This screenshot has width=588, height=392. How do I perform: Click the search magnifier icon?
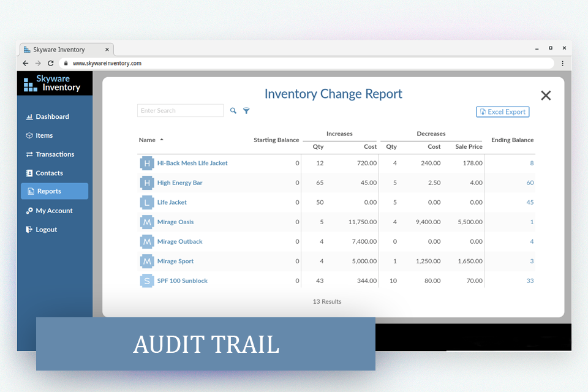(x=233, y=111)
